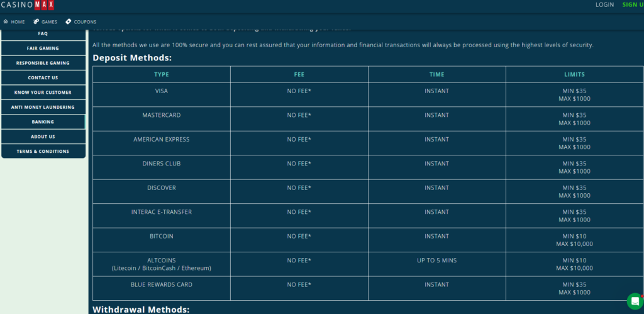Click the CasinoMax logo

coord(27,5)
